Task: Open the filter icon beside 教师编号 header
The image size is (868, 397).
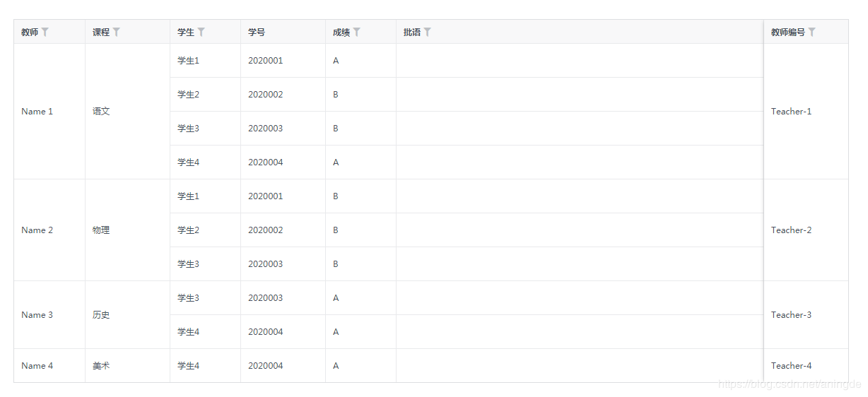Action: 812,32
